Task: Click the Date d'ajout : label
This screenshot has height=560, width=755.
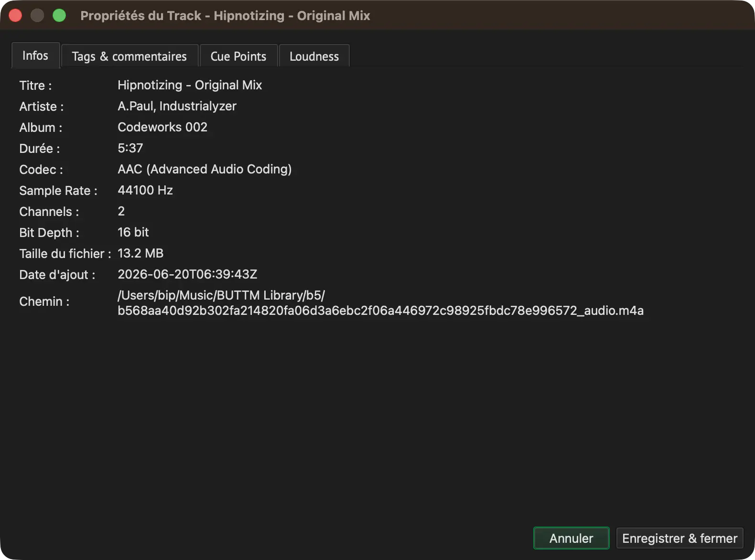Action: (x=57, y=275)
